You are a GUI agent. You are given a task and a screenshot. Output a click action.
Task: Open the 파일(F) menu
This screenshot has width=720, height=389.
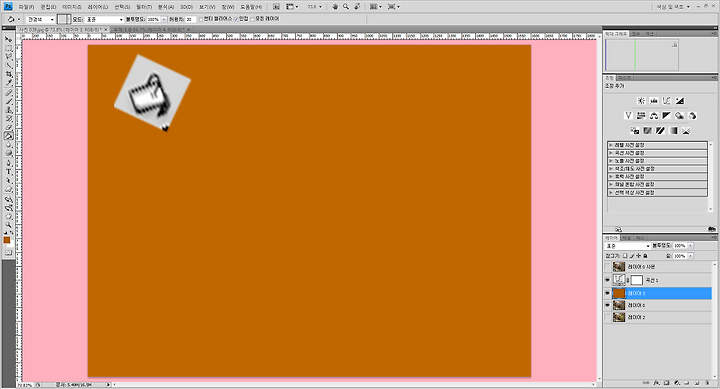(x=26, y=7)
